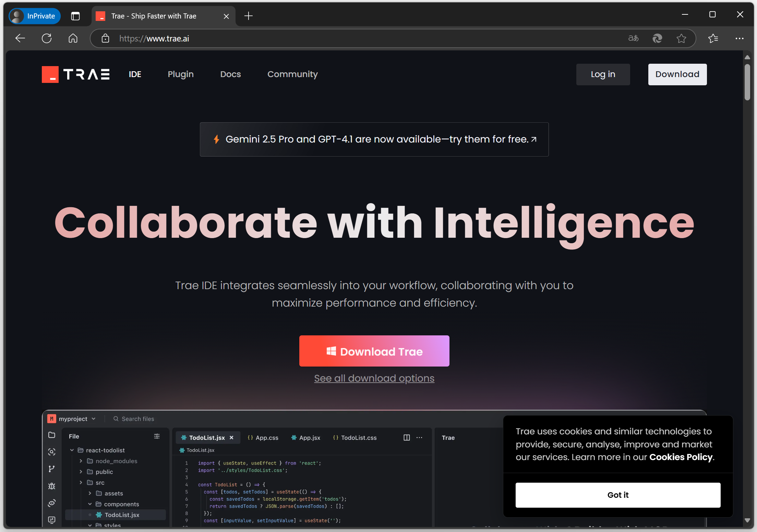Screen dimensions: 757x532
Task: View site information lock icon
Action: pyautogui.click(x=105, y=38)
